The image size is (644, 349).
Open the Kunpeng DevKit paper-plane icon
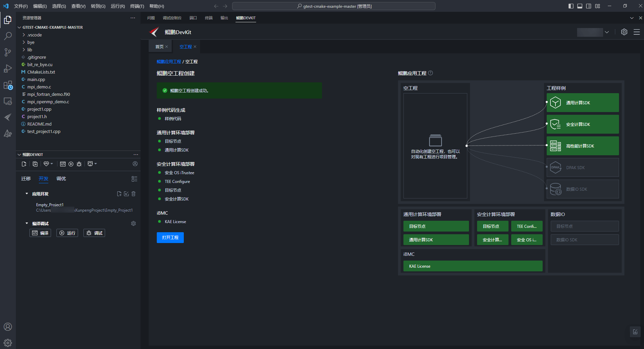pyautogui.click(x=8, y=117)
